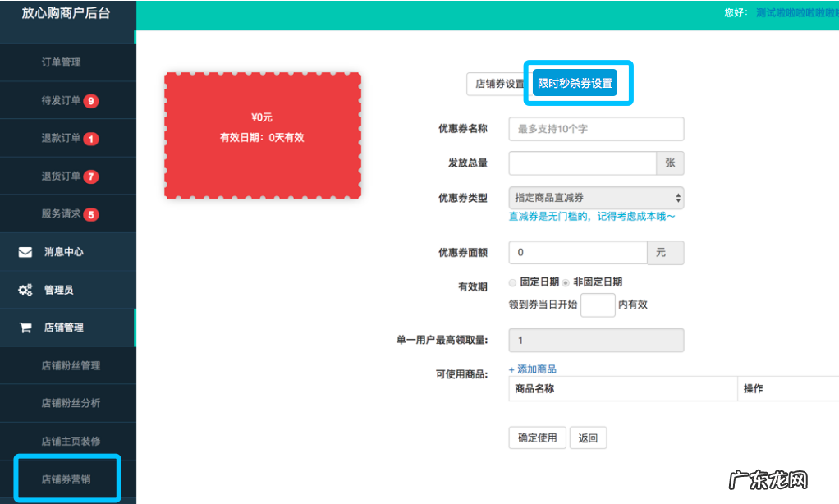
Task: Open the 优惠券类型 dropdown
Action: coord(595,197)
